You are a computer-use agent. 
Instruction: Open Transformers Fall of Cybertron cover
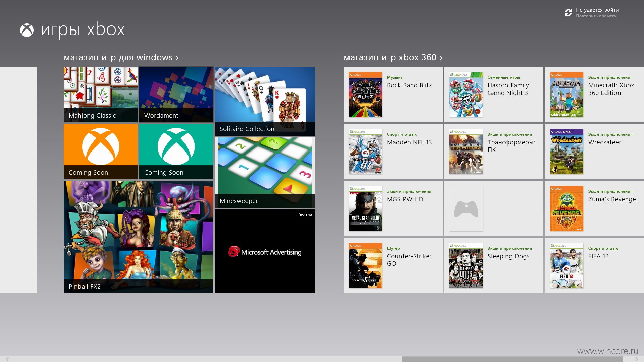click(466, 152)
